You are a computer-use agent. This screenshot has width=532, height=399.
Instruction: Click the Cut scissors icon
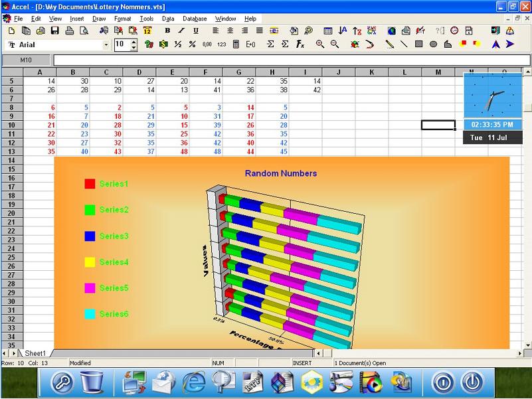pos(104,31)
